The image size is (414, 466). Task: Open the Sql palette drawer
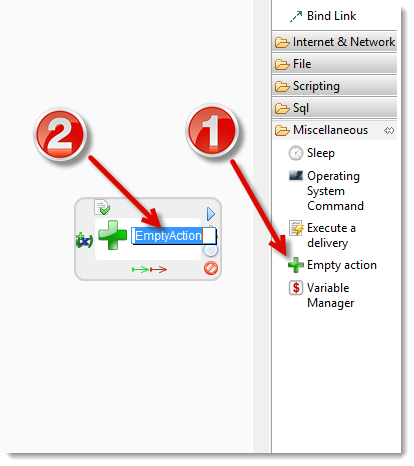[x=334, y=108]
